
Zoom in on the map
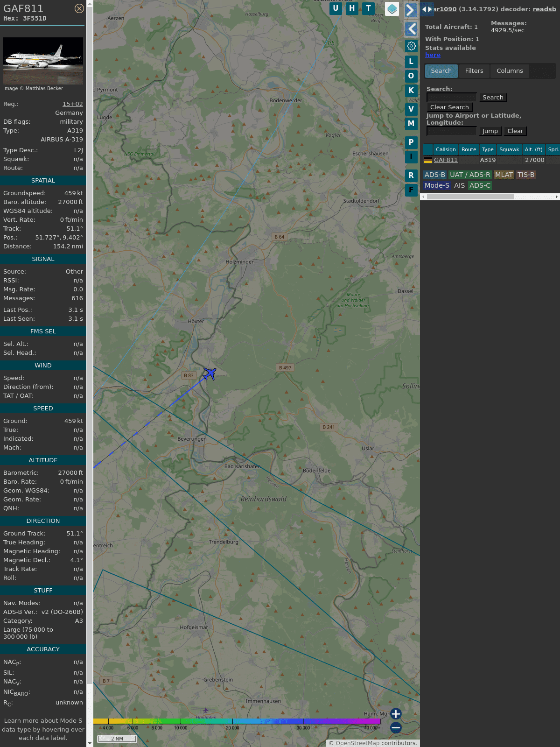tap(396, 713)
